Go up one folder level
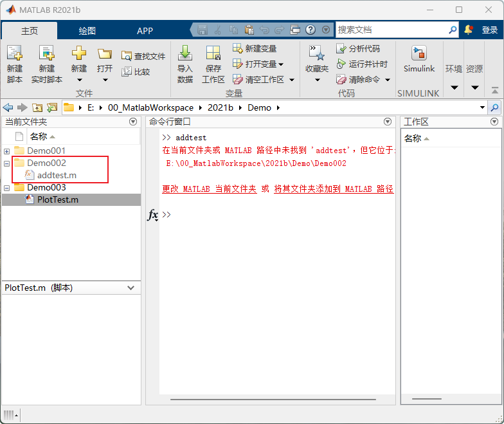504x424 pixels. (x=38, y=107)
